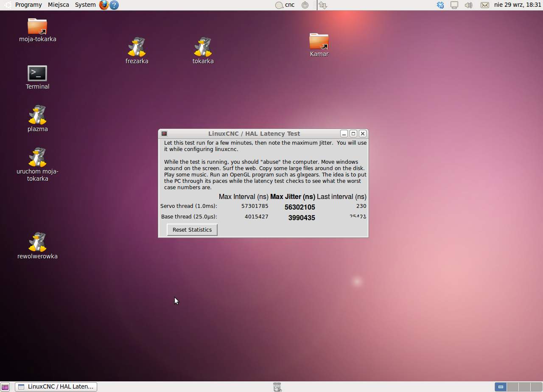Screen dimensions: 543x392
Task: Open the Terminal desktop icon
Action: coord(37,73)
